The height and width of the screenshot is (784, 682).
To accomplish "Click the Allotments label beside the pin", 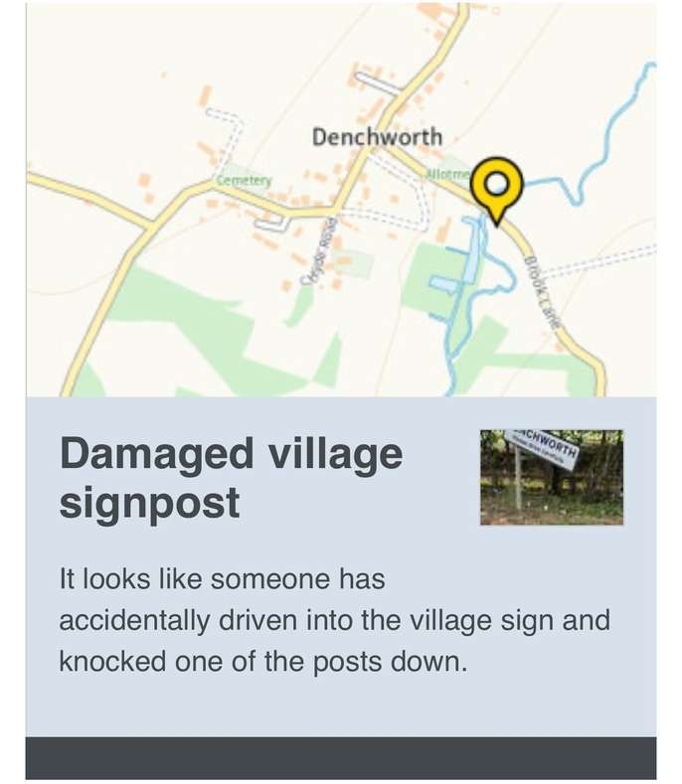I will click(441, 173).
